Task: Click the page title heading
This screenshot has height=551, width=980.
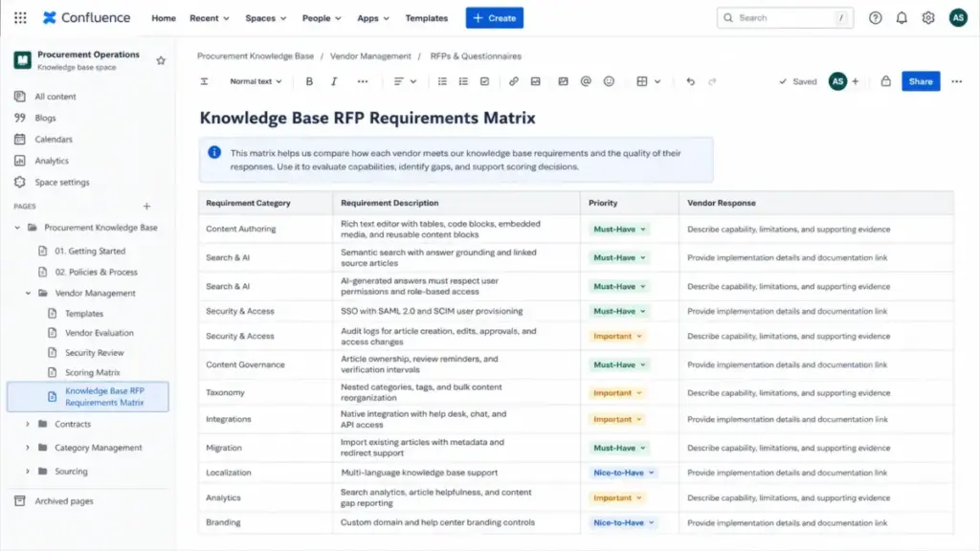Action: (x=367, y=118)
